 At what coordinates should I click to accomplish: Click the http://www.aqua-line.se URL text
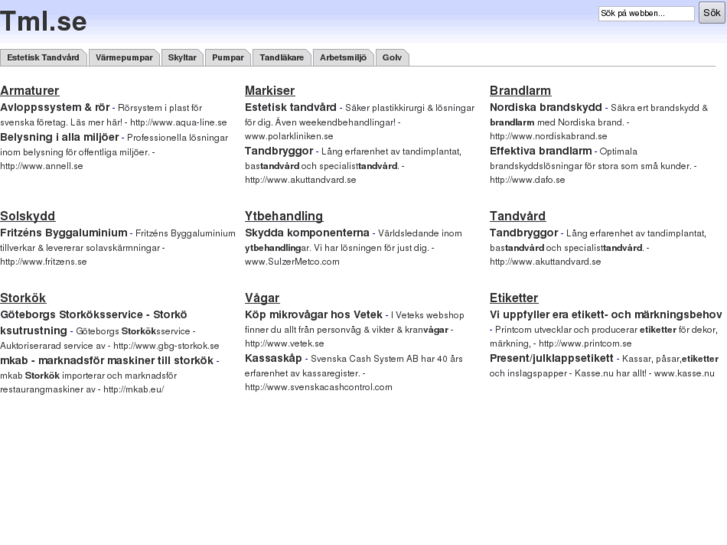[179, 123]
